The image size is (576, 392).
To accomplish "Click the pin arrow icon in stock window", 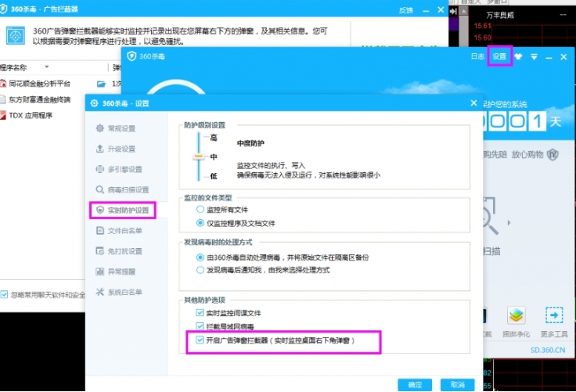I will point(453,12).
